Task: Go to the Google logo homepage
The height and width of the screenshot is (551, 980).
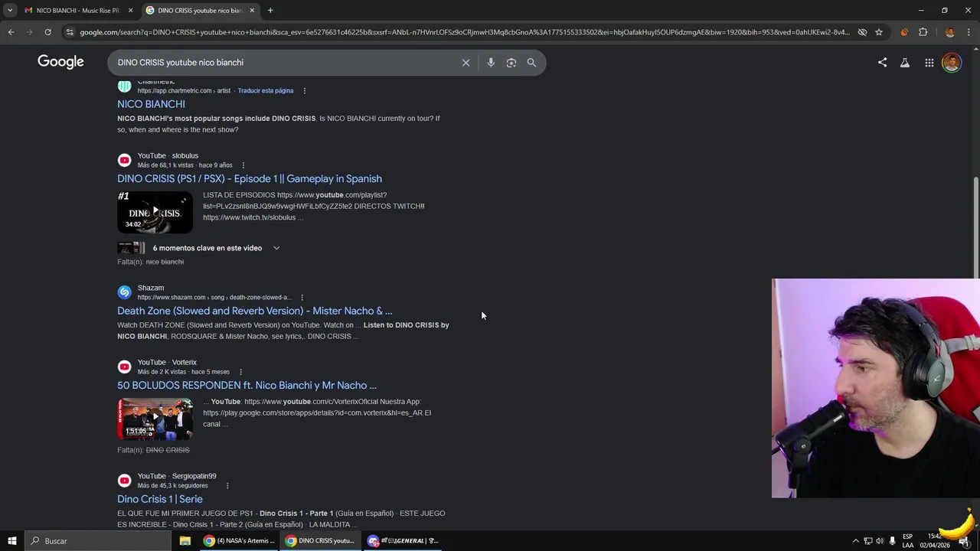Action: [60, 62]
